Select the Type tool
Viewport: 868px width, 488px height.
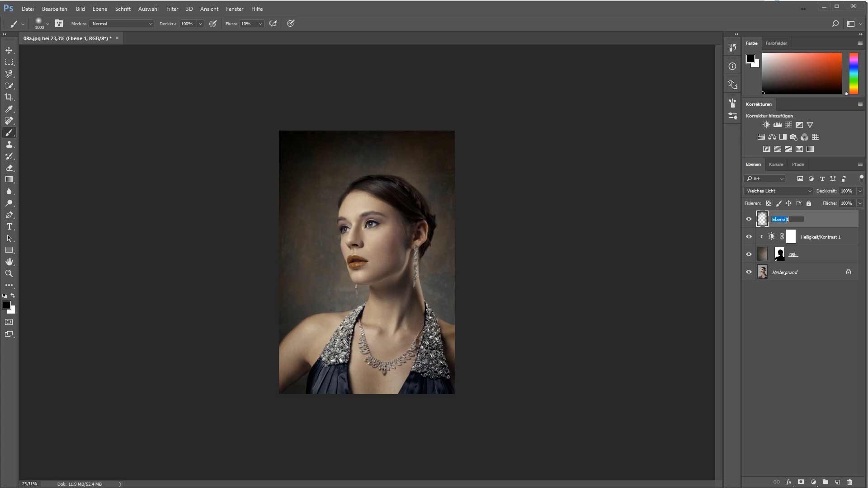(9, 226)
